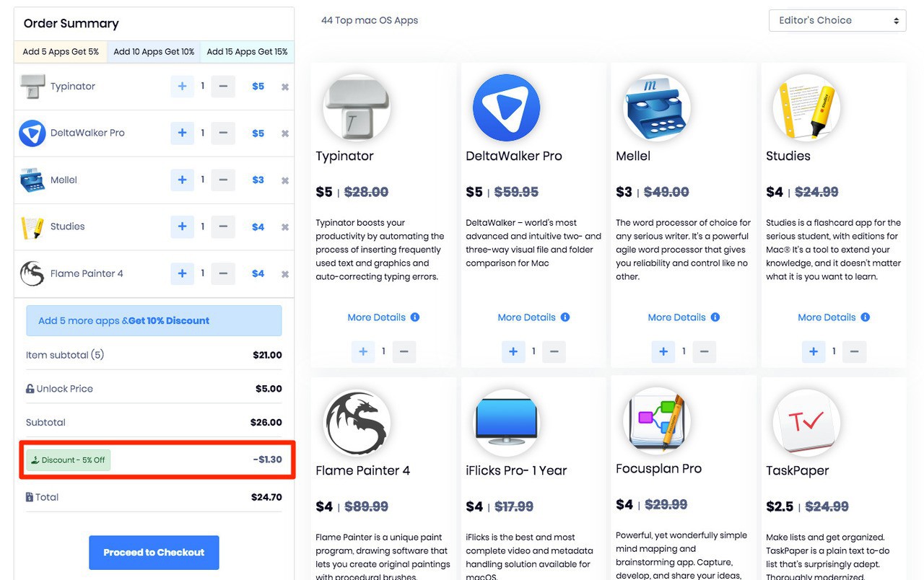Select the Add 10 Apps Get 10% tab

pyautogui.click(x=154, y=52)
